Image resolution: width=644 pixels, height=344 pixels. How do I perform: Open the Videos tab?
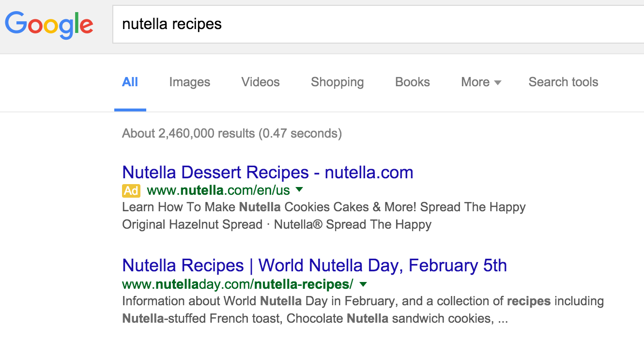[261, 82]
